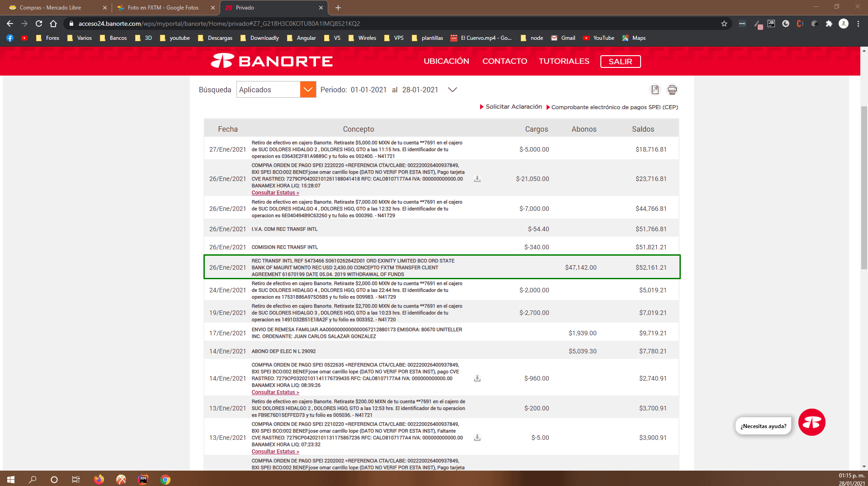Open Consultar Estatus for the 14/Ene/2021 payment

pos(275,392)
